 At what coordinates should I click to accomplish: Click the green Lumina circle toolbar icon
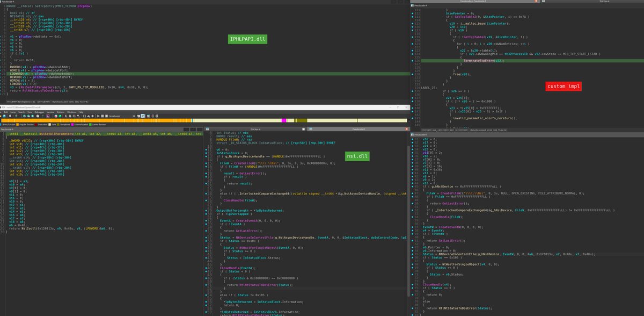60,116
